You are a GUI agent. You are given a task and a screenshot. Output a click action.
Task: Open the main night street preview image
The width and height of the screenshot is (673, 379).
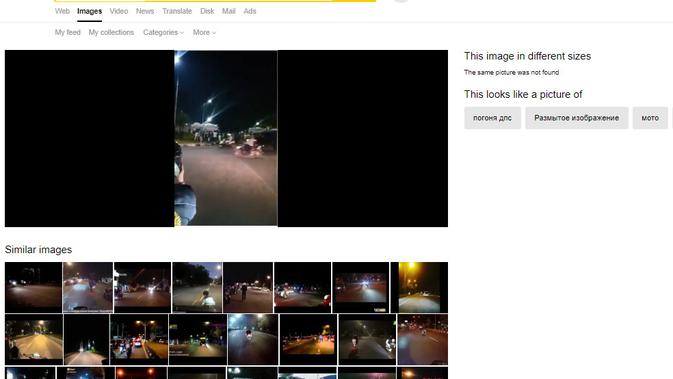(226, 138)
